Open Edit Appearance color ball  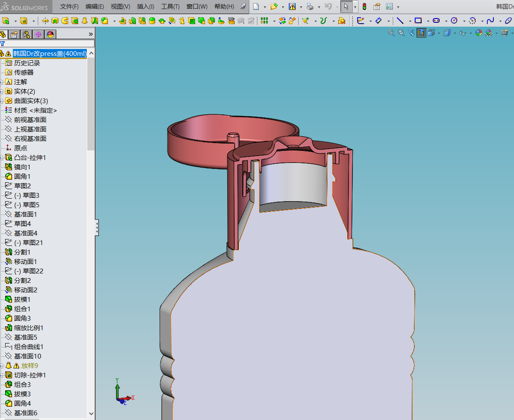(x=479, y=33)
